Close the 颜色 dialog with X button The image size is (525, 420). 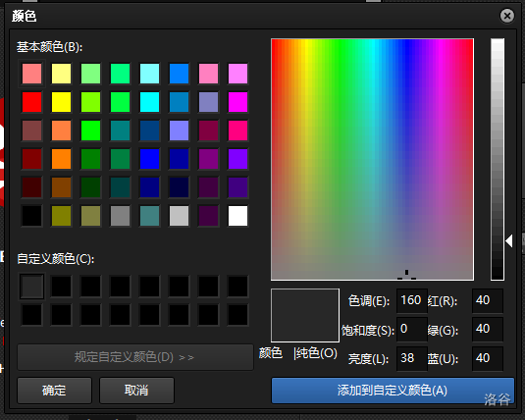507,16
